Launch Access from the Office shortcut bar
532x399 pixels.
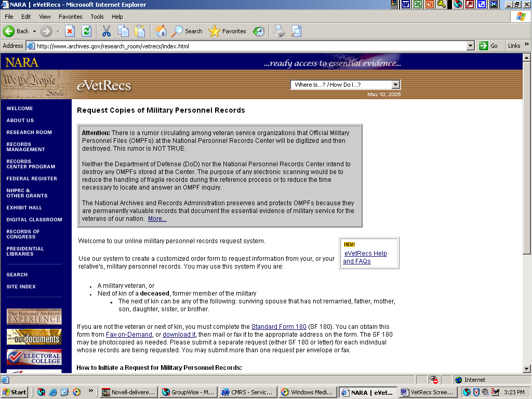click(x=470, y=4)
